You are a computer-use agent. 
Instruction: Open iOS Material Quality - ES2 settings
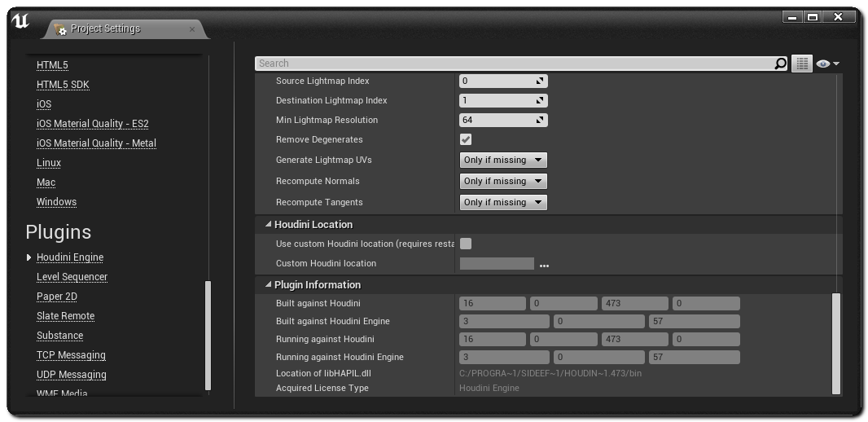pyautogui.click(x=93, y=124)
